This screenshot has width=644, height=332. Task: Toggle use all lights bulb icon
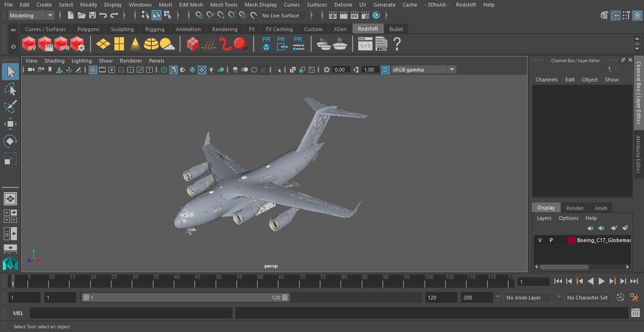211,70
